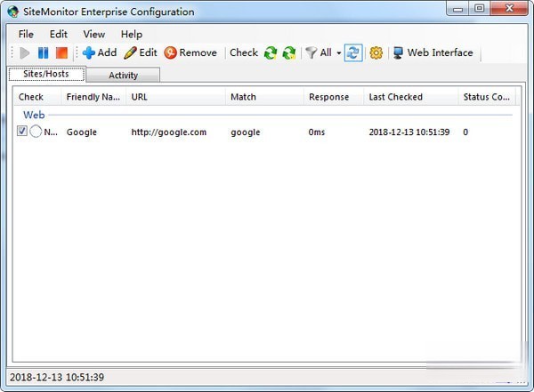
Task: Switch to the Sites/Hosts tab
Action: 46,74
